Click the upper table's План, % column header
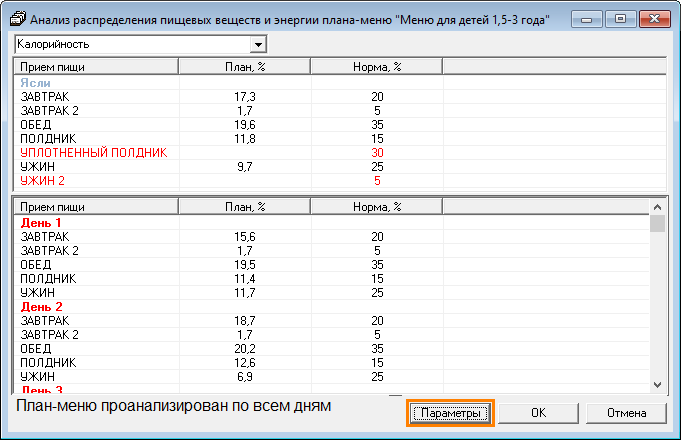The width and height of the screenshot is (681, 440). point(244,66)
